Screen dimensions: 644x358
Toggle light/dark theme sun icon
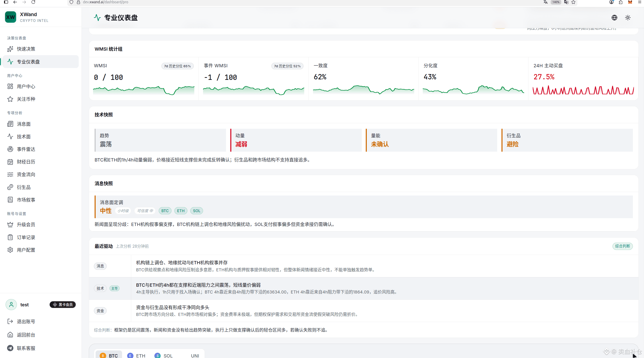click(628, 18)
